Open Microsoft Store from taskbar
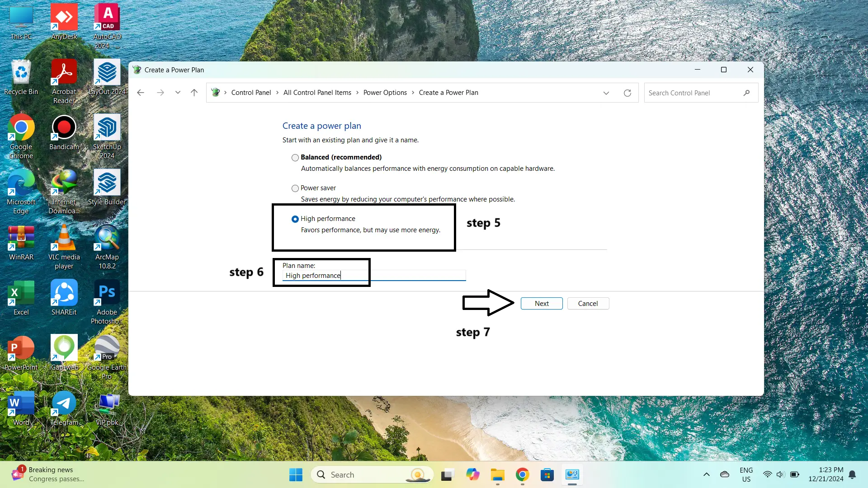Image resolution: width=868 pixels, height=488 pixels. 547,475
